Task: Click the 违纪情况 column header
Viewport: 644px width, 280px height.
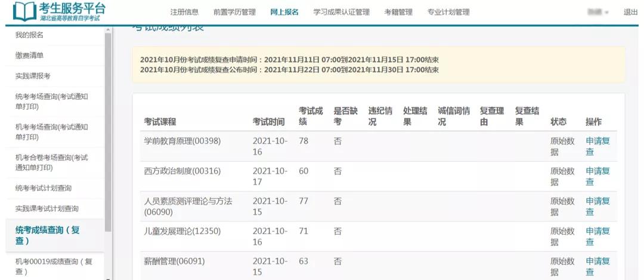Action: click(x=380, y=116)
